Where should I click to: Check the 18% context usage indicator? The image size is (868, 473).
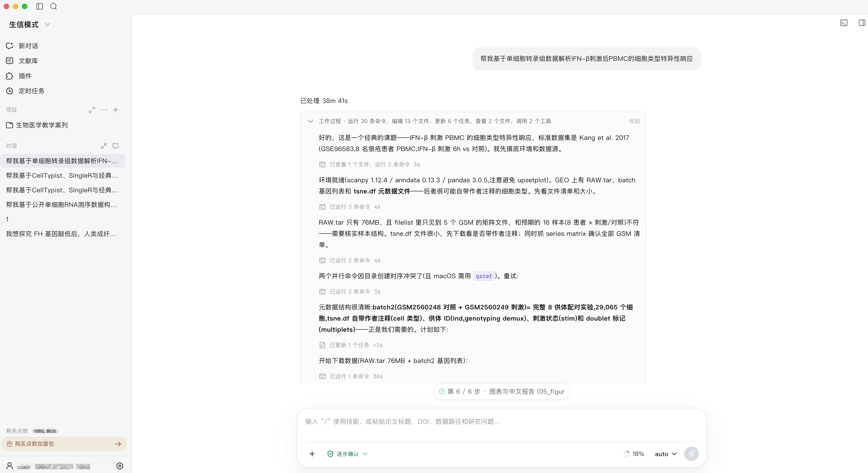(x=634, y=454)
